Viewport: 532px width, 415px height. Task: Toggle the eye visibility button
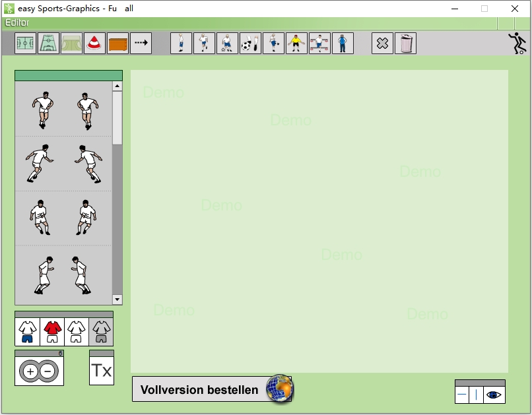coord(494,395)
